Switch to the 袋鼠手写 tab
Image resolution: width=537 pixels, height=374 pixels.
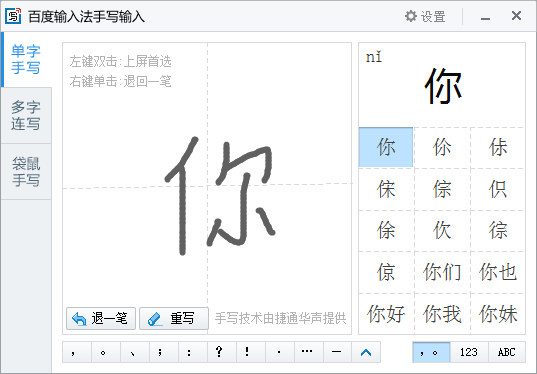coord(26,172)
